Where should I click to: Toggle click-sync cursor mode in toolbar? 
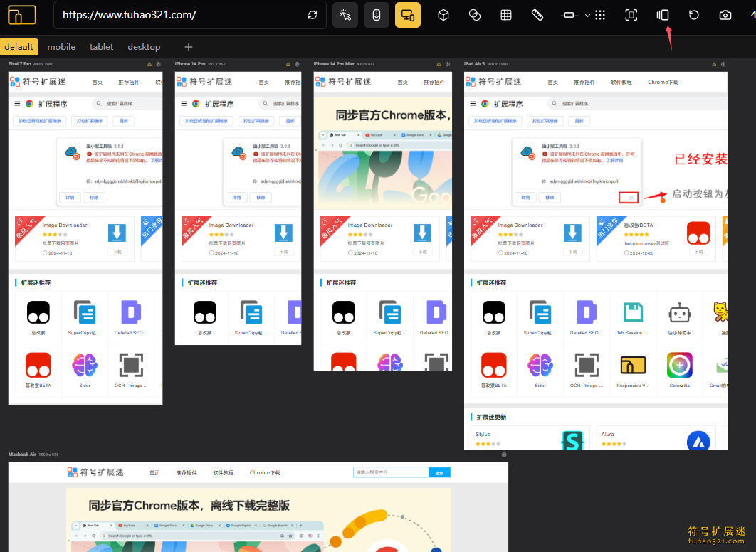(345, 15)
